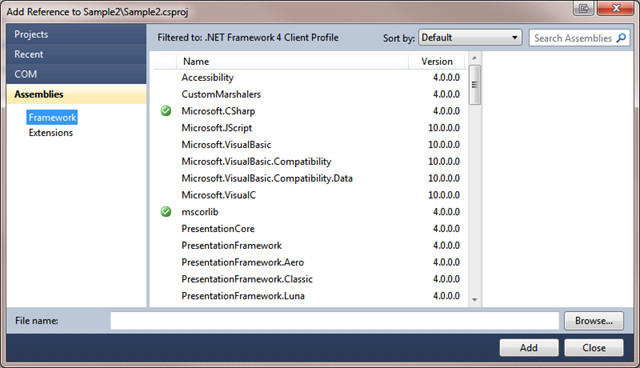640x368 pixels.
Task: Click the list scrollbar thumb
Action: click(x=474, y=85)
